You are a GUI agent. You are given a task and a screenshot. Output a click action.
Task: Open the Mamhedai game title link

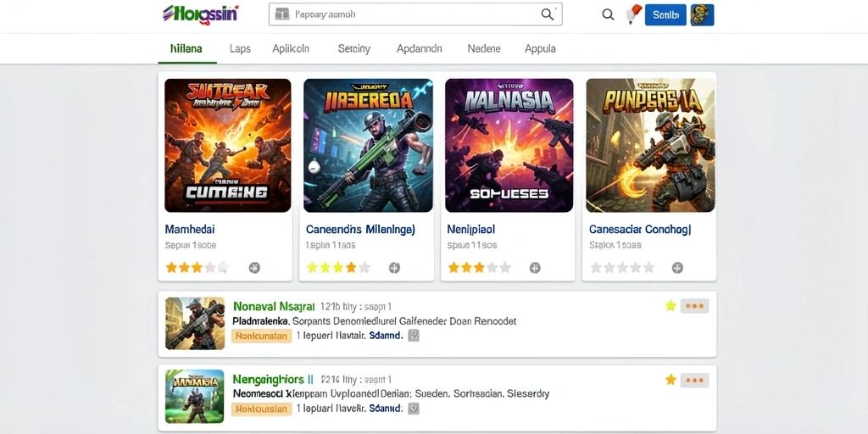point(190,229)
